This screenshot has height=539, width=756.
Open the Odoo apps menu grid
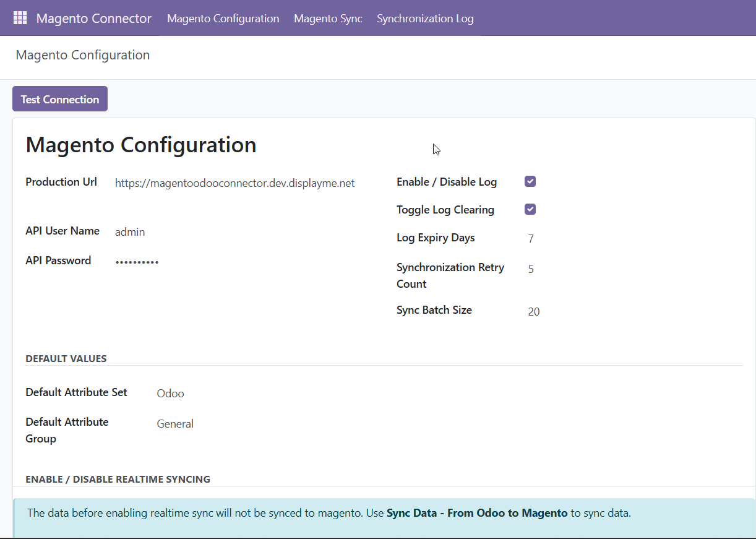20,18
